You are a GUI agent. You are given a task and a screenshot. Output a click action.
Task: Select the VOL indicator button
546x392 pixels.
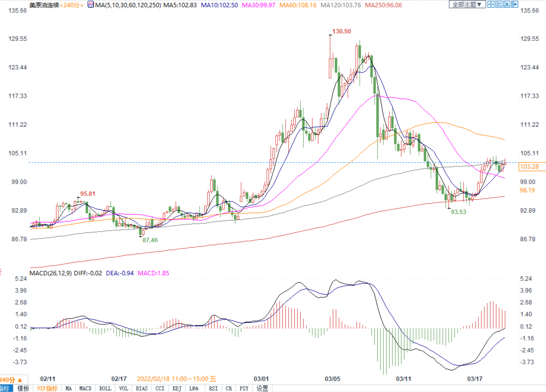(x=124, y=388)
